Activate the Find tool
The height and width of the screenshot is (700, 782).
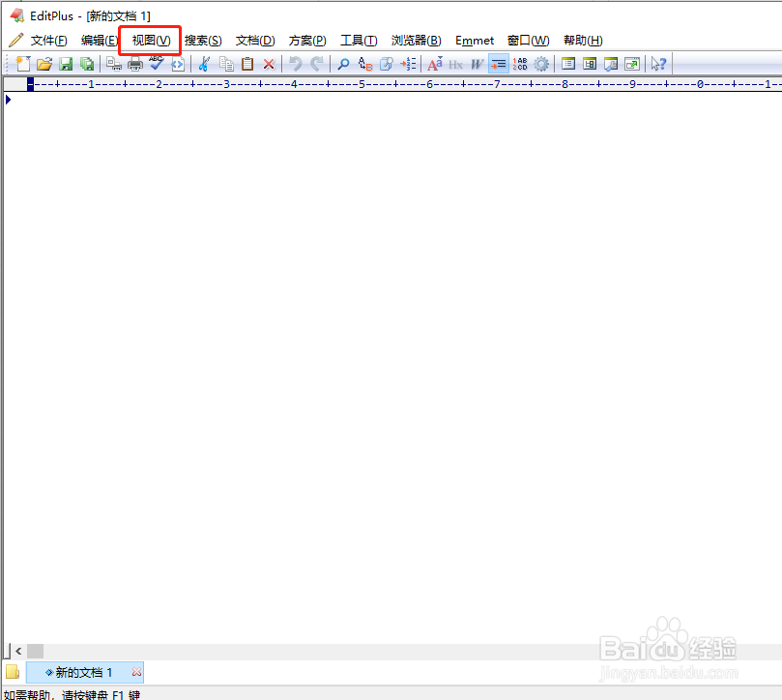(342, 64)
